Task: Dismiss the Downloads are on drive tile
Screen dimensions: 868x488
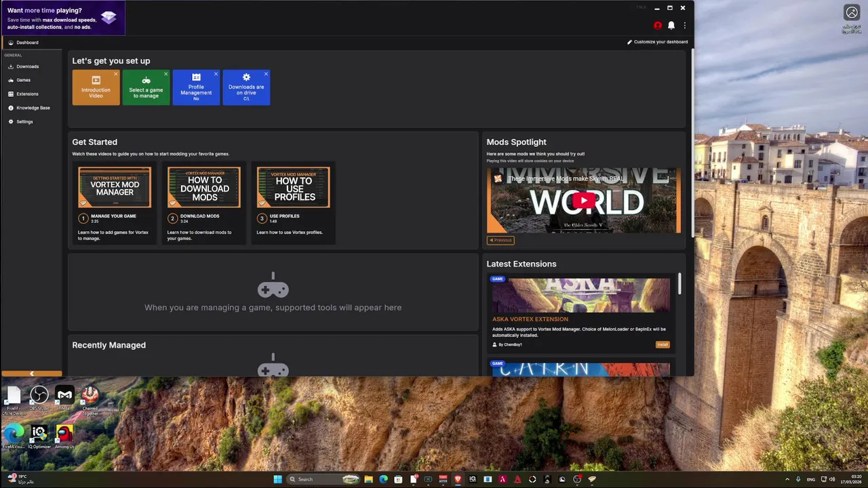Action: (x=267, y=74)
